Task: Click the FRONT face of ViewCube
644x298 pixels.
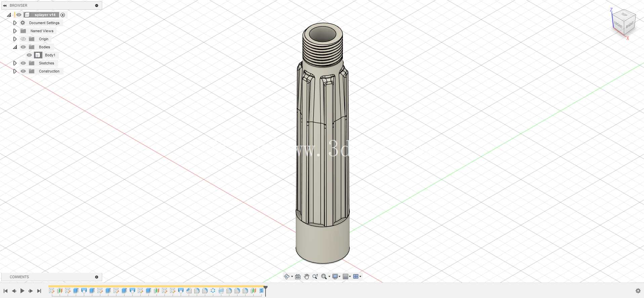Action: click(x=618, y=25)
